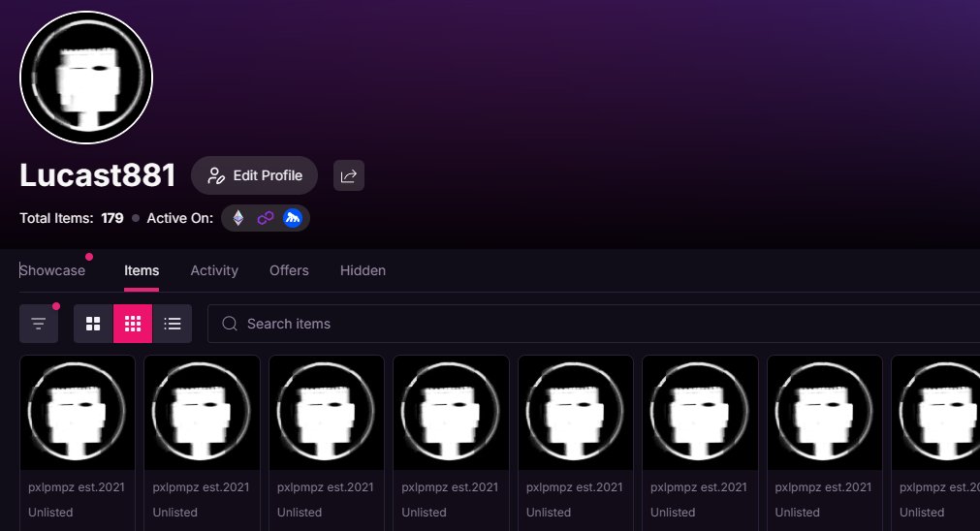Click the Lucast881 username heading

[x=98, y=175]
